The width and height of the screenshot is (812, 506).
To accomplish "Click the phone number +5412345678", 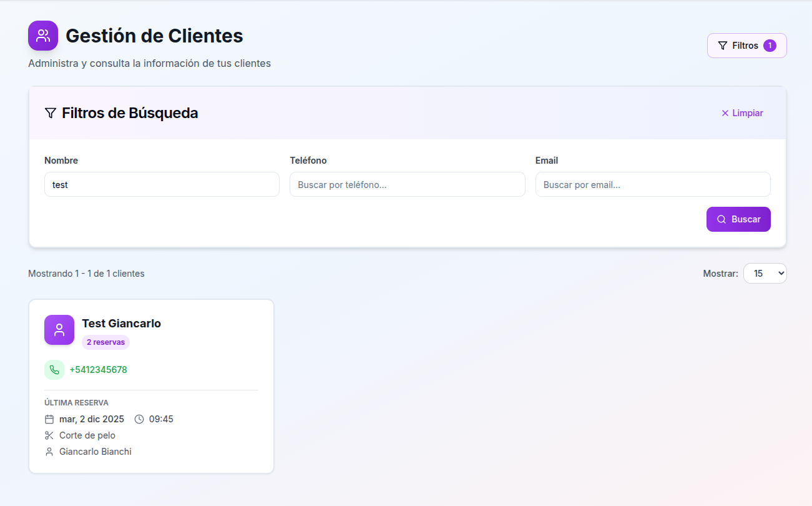I will 98,369.
